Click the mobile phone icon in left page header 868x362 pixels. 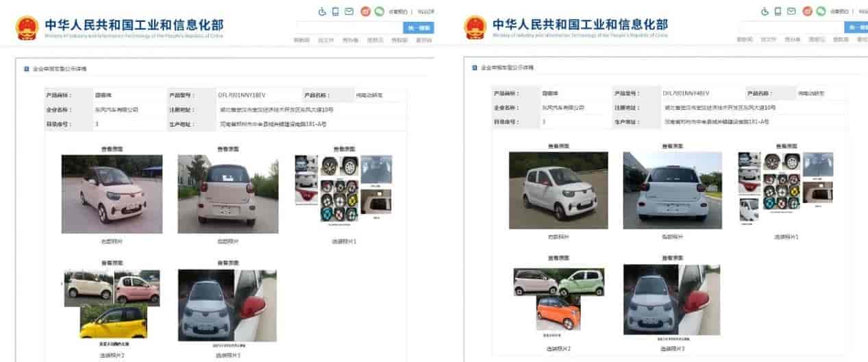336,12
